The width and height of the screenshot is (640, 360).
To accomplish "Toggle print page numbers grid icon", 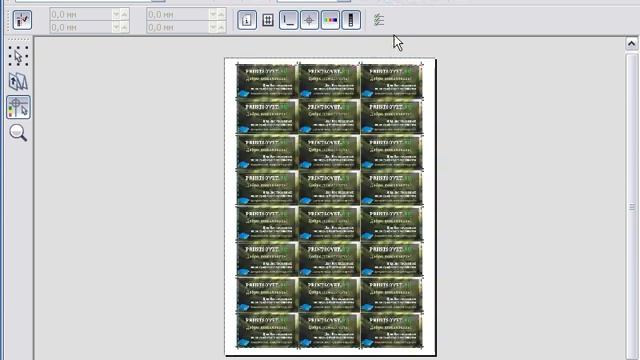I will point(268,20).
